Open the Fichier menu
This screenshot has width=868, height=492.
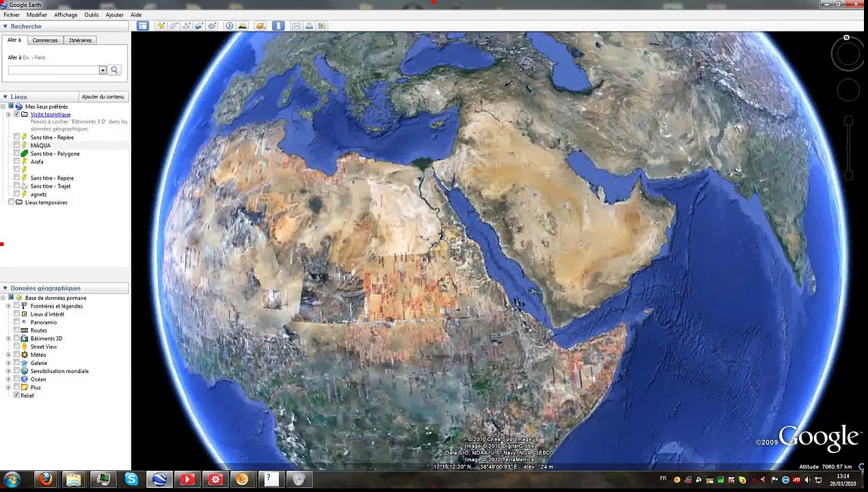pyautogui.click(x=12, y=14)
